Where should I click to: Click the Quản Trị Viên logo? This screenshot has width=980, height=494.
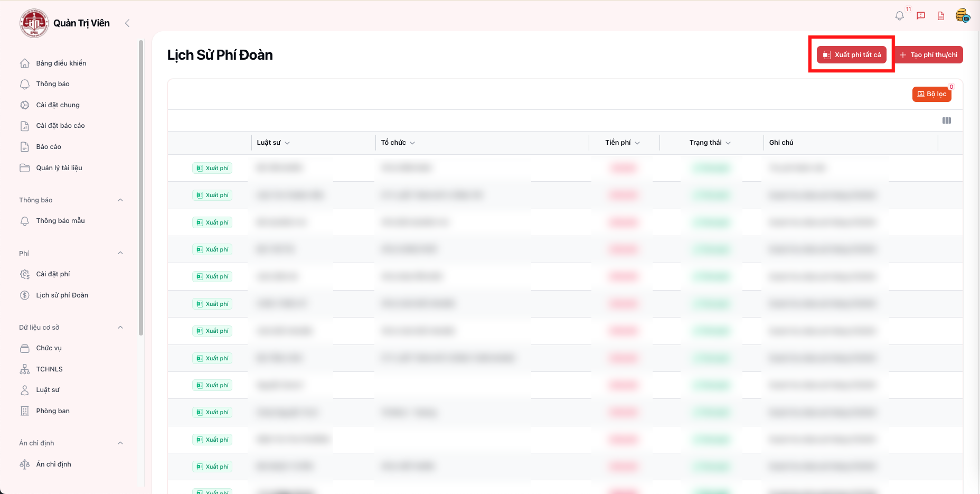(x=34, y=23)
